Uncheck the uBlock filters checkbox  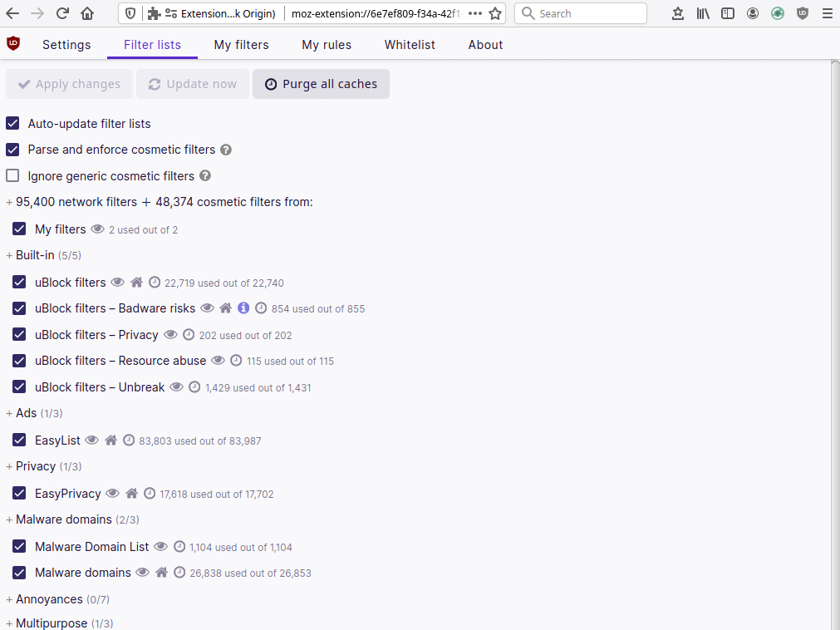19,283
